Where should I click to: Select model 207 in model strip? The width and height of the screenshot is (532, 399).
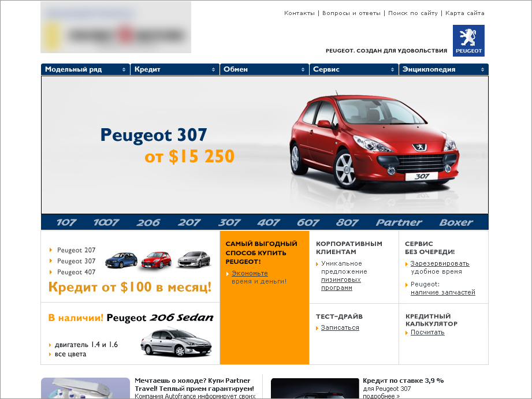(189, 222)
